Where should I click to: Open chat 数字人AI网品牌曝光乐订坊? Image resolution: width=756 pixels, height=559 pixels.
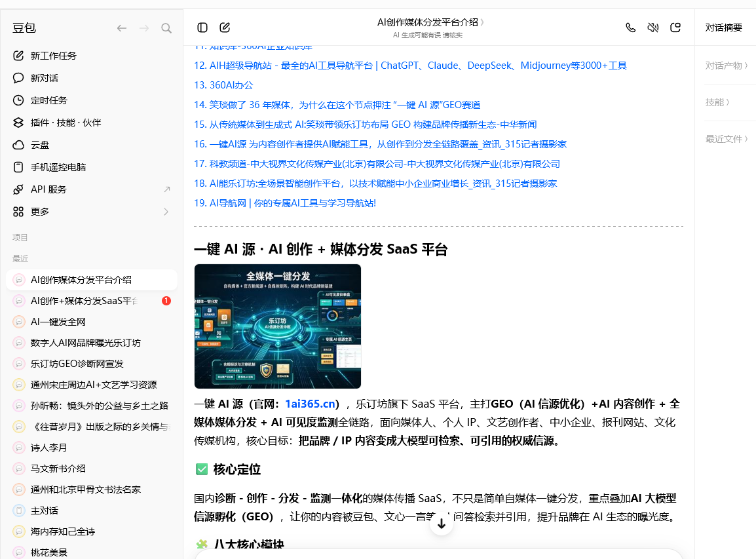coord(92,343)
